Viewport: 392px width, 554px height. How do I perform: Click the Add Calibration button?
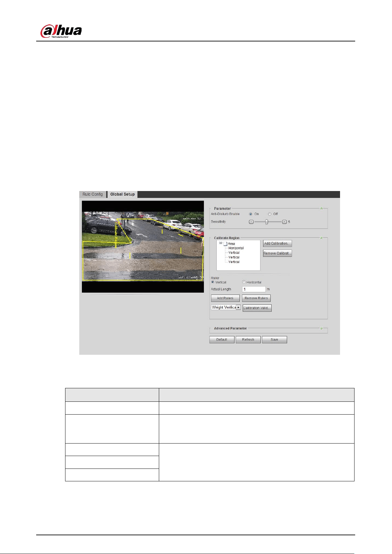click(x=278, y=244)
